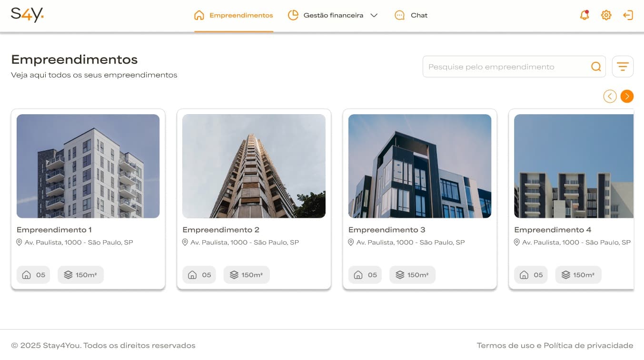This screenshot has width=644, height=360.
Task: Go to the next carousel page
Action: 627,97
